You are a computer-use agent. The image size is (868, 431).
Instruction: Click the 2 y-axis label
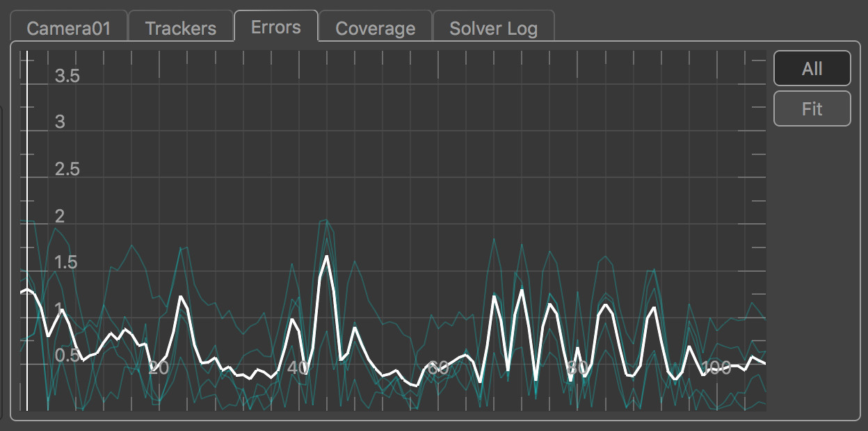(60, 216)
